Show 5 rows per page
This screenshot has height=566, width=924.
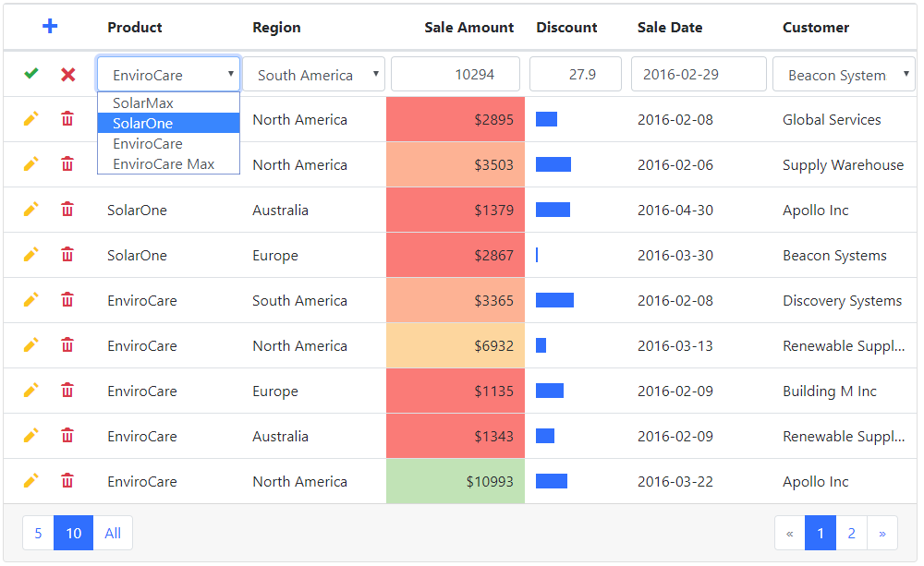(x=38, y=533)
